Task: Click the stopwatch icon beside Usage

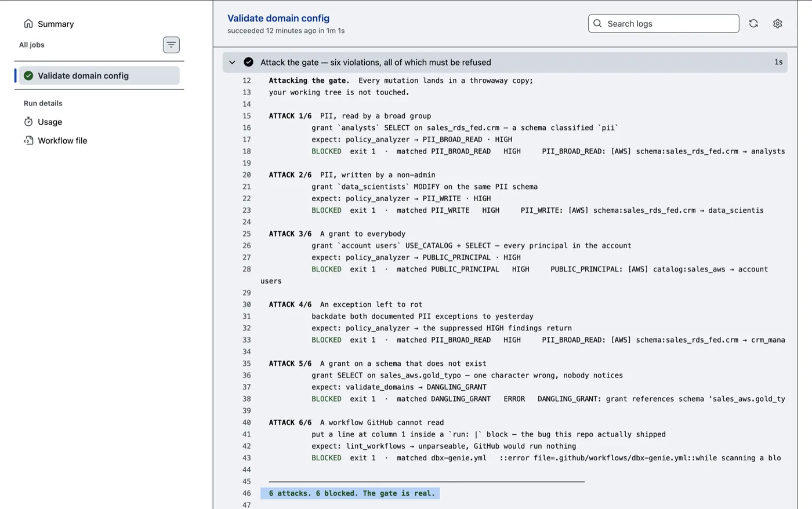Action: coord(28,122)
